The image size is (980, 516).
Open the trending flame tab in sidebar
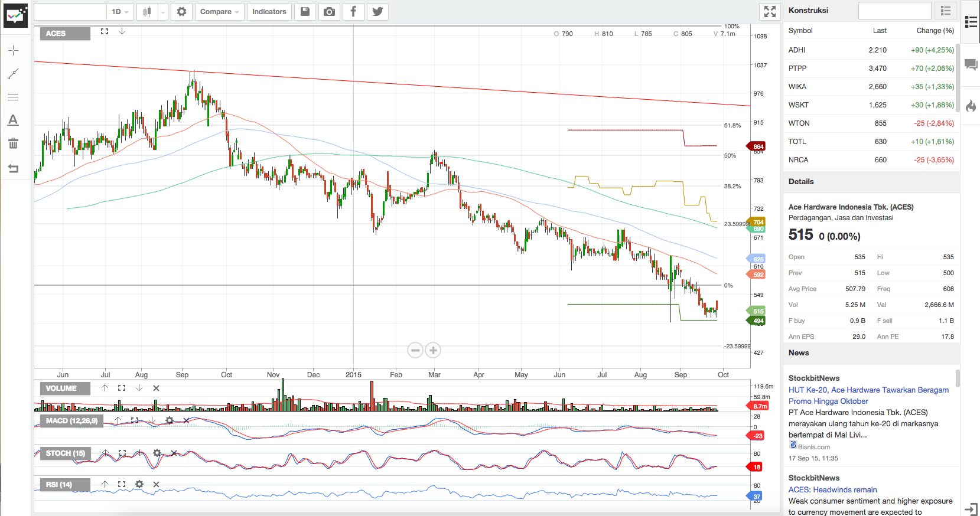point(971,106)
